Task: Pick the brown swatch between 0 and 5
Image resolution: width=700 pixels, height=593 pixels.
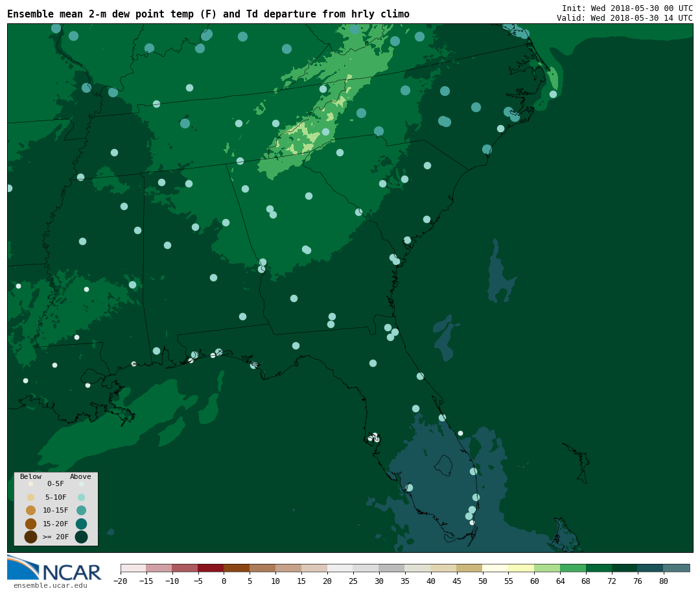Action: 237,568
